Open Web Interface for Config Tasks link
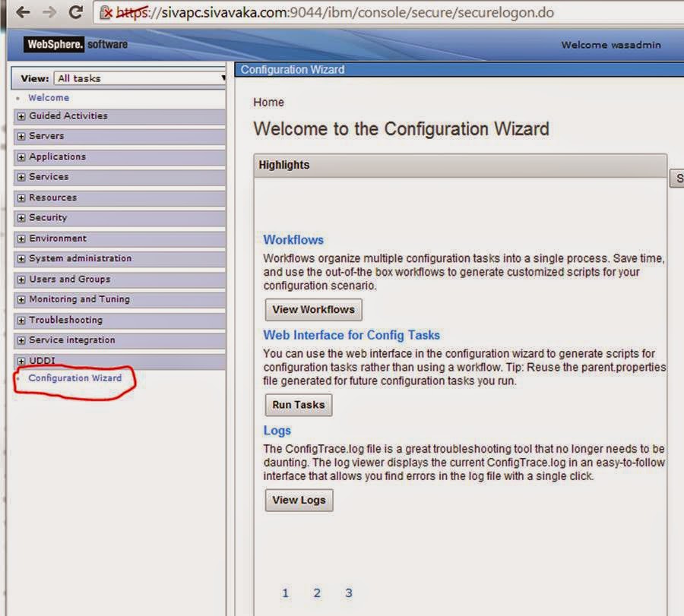 coord(352,335)
